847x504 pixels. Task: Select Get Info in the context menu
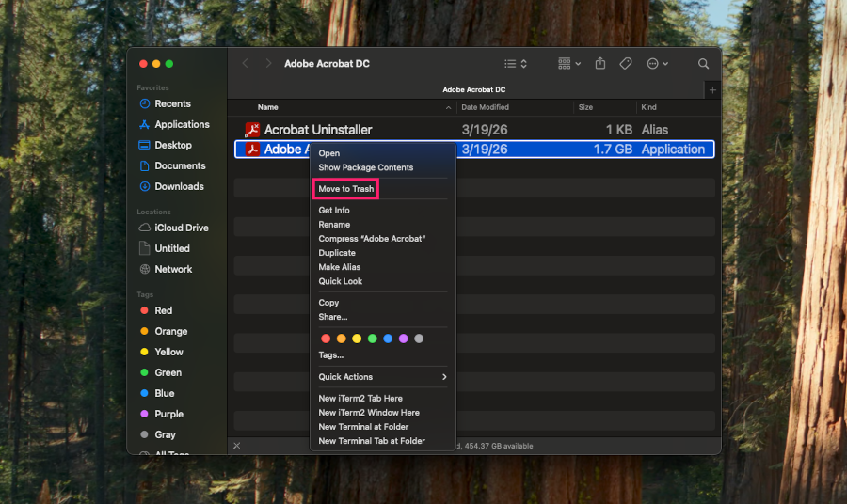click(x=334, y=210)
